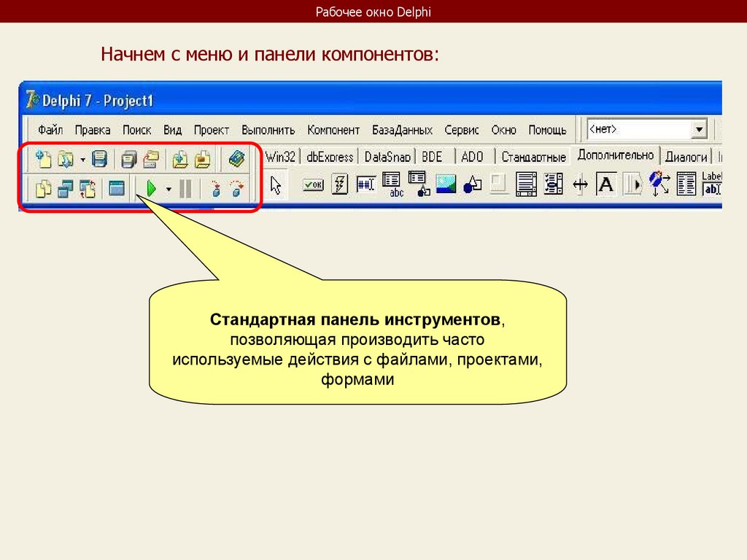Run the project with green arrow
Screen dimensions: 747x560
point(152,189)
